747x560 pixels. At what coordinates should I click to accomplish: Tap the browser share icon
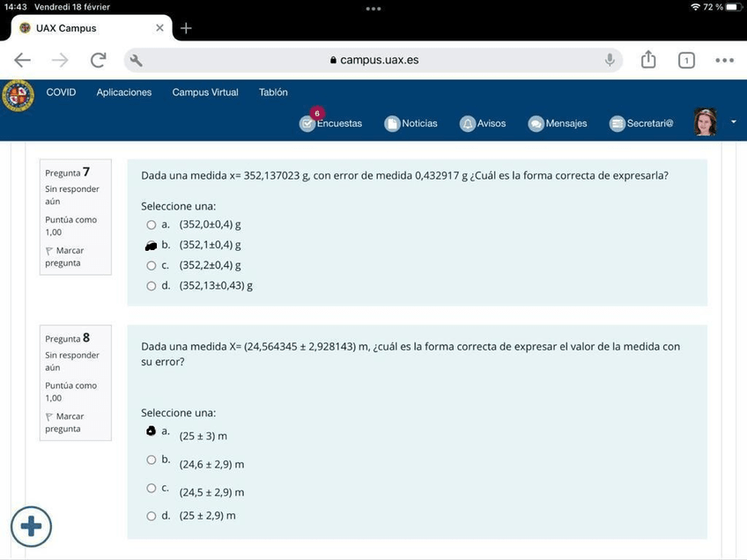[648, 60]
